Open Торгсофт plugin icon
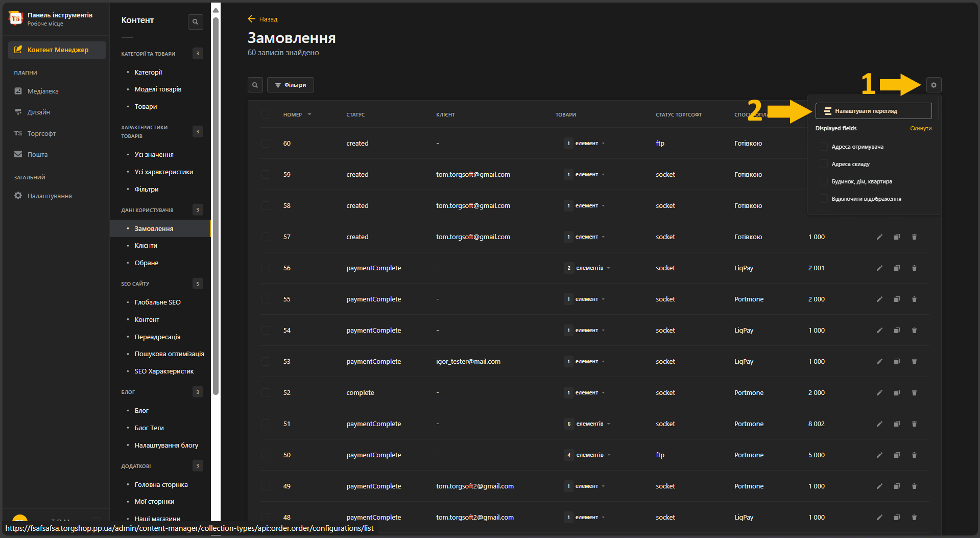Viewport: 980px width, 538px height. [x=18, y=133]
